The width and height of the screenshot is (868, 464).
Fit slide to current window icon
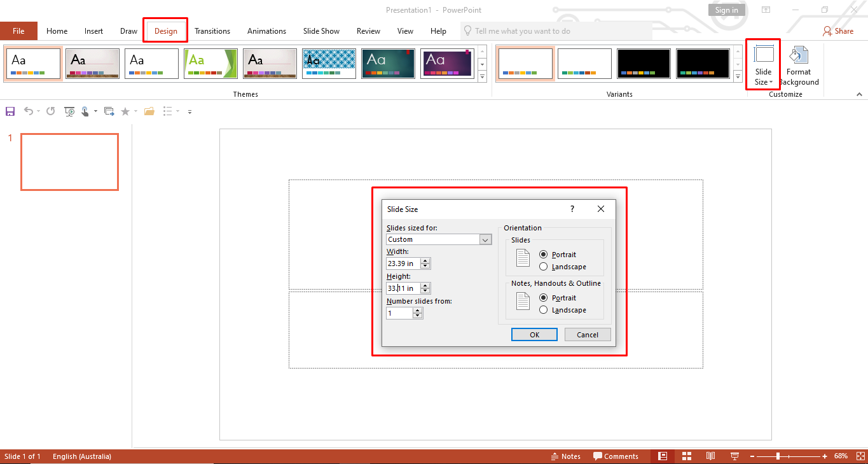click(859, 456)
